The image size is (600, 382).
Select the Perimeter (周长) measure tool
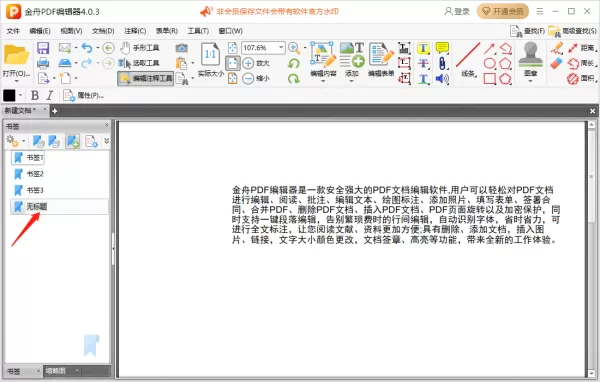pyautogui.click(x=582, y=63)
